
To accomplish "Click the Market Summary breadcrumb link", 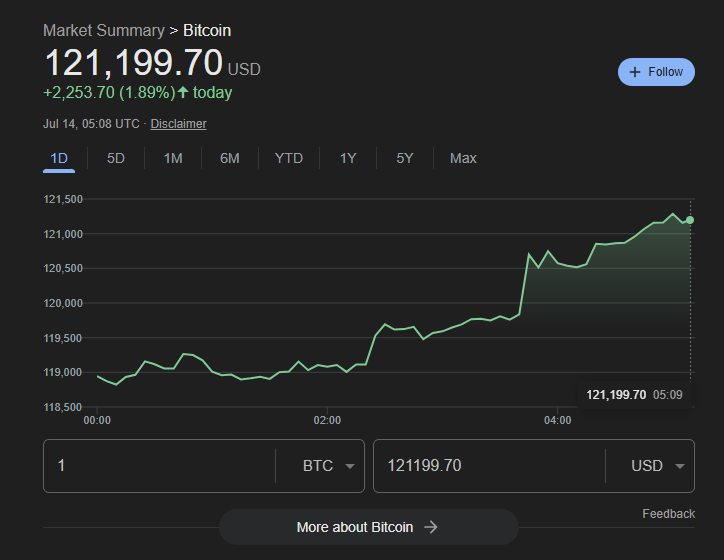I will click(x=104, y=30).
